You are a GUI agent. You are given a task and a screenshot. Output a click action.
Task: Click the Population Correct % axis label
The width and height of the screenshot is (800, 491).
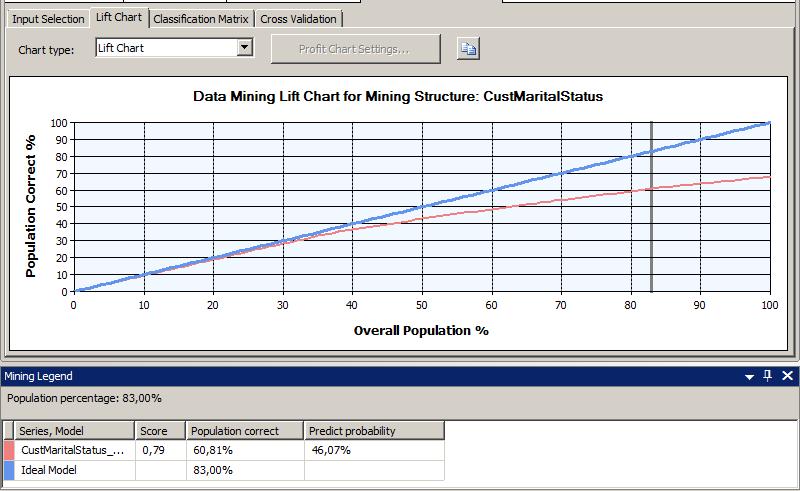[31, 206]
